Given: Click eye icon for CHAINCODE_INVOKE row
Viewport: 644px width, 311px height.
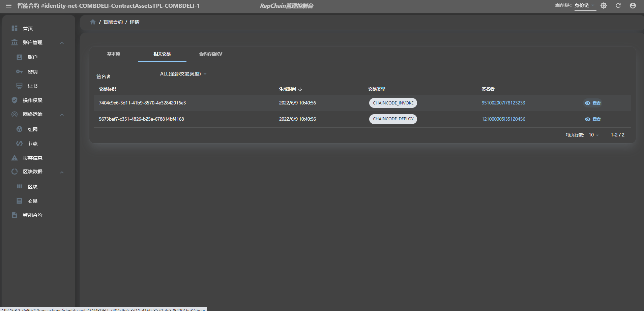Looking at the screenshot, I should (588, 103).
